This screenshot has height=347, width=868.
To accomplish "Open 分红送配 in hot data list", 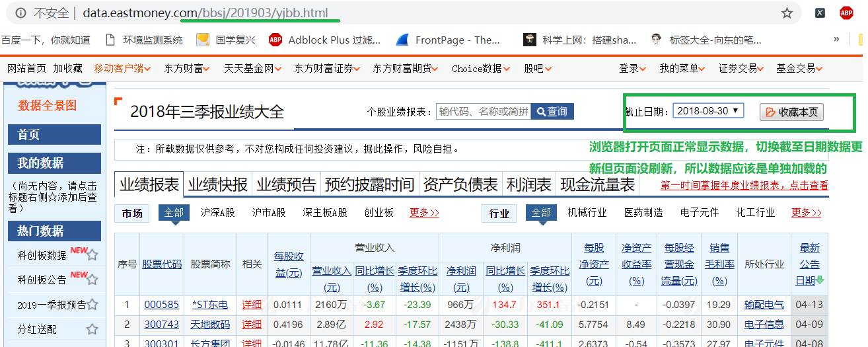I will pos(37,329).
